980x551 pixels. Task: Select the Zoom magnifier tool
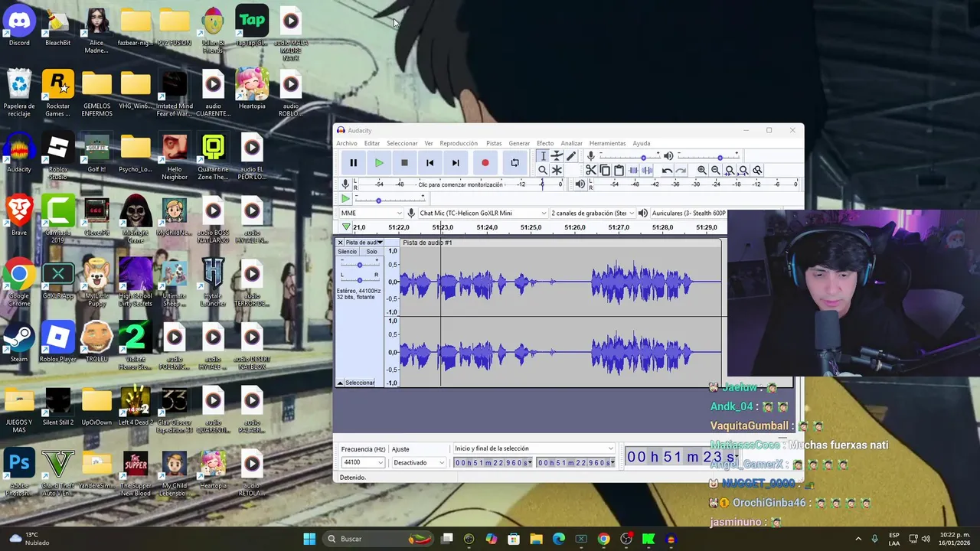[x=542, y=170]
